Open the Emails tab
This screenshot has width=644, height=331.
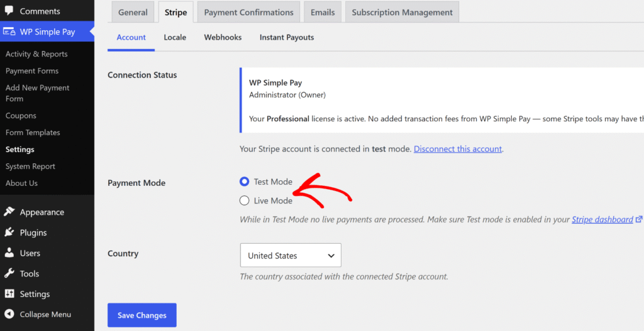tap(323, 13)
